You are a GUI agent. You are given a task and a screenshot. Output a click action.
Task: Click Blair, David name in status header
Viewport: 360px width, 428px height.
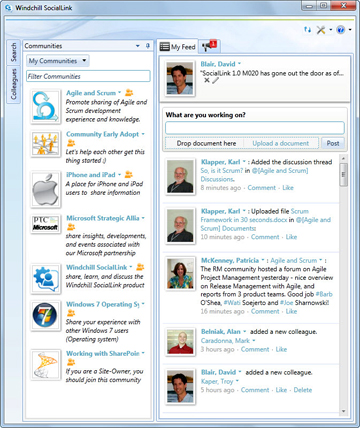pyautogui.click(x=218, y=64)
